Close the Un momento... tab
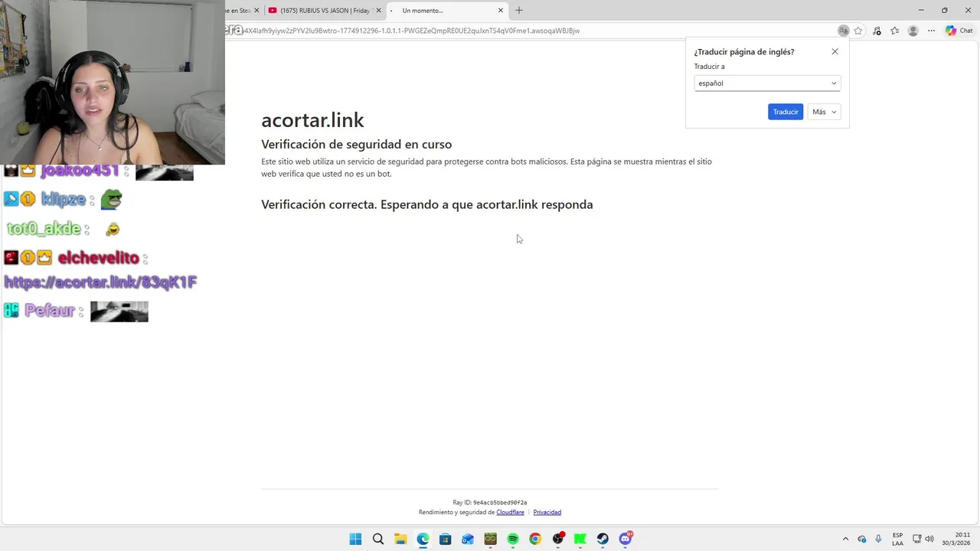This screenshot has width=980, height=551. click(x=501, y=11)
